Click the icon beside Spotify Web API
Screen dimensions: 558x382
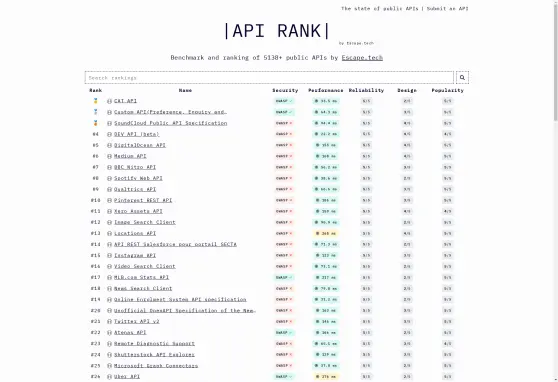point(110,178)
